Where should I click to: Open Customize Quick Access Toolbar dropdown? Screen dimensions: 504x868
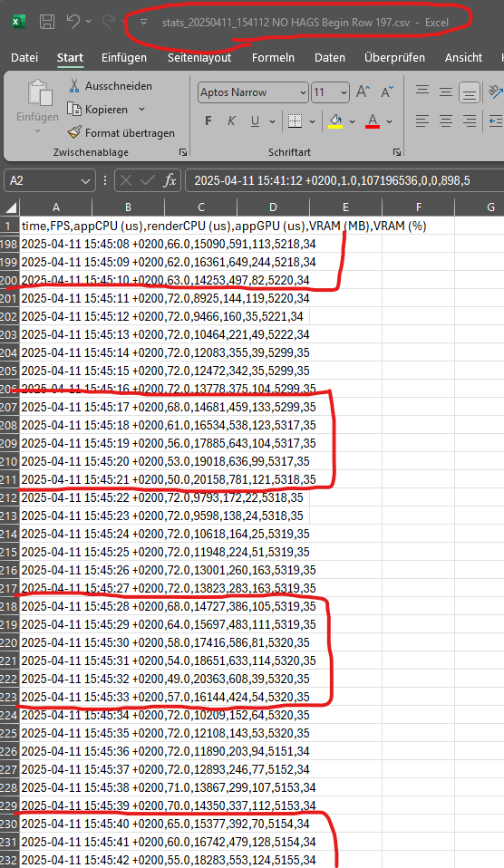(x=143, y=22)
